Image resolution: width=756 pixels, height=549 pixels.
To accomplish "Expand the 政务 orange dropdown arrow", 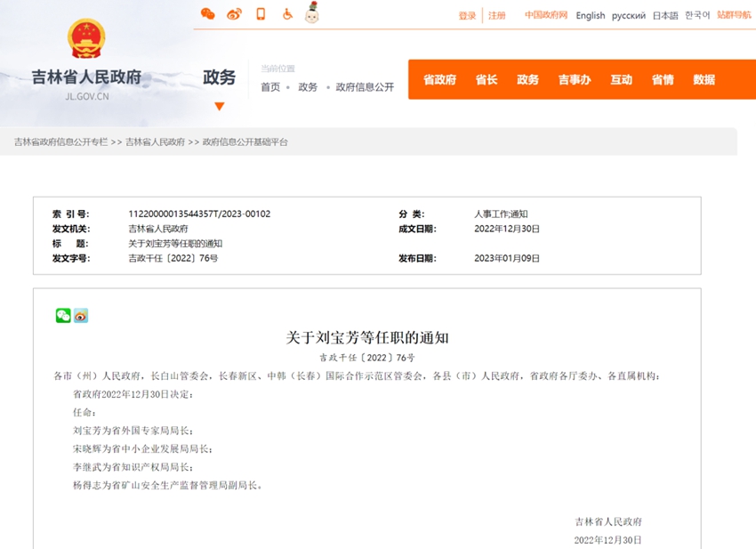I will 219,107.
